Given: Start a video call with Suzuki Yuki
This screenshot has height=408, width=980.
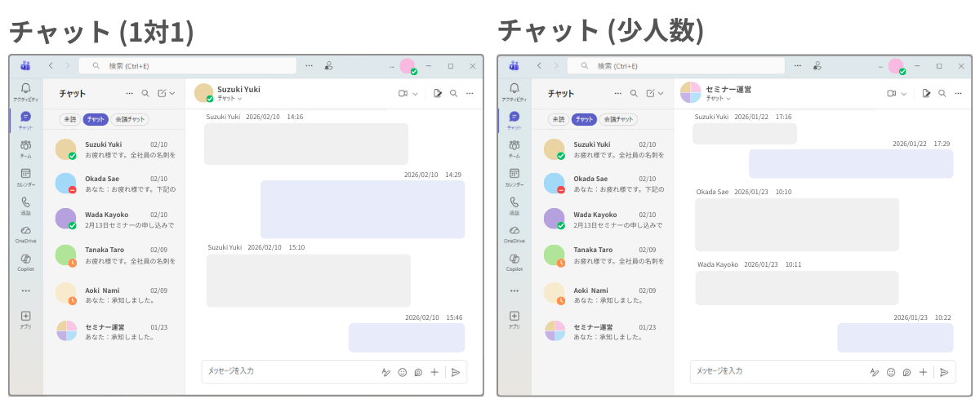Looking at the screenshot, I should coord(403,93).
